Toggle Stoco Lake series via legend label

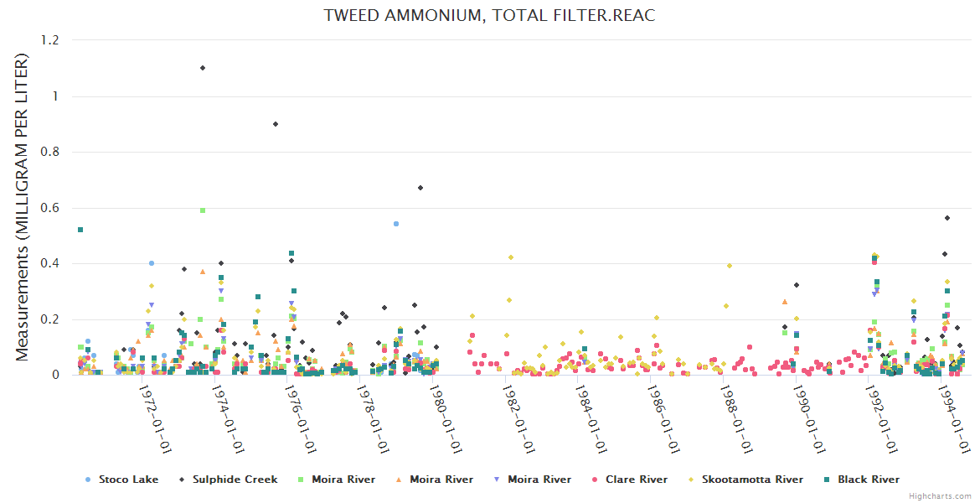click(x=122, y=480)
